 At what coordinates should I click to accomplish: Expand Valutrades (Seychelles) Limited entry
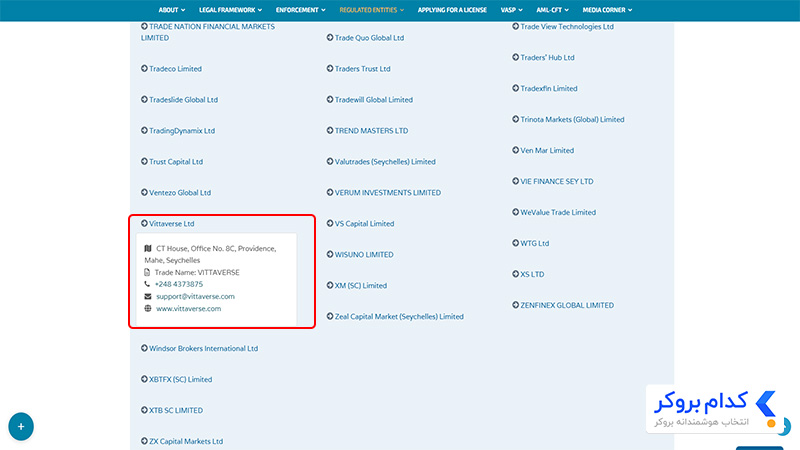381,161
